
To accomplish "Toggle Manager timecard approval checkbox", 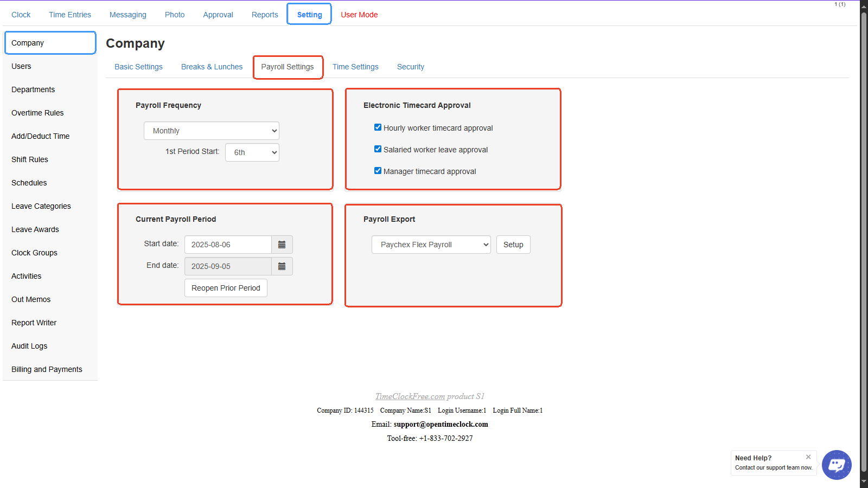I will coord(378,171).
